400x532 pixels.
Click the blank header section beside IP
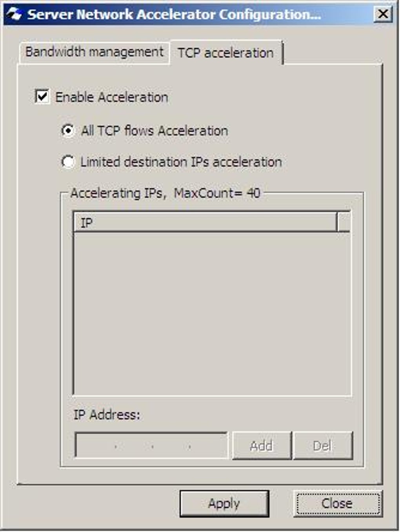click(x=344, y=222)
